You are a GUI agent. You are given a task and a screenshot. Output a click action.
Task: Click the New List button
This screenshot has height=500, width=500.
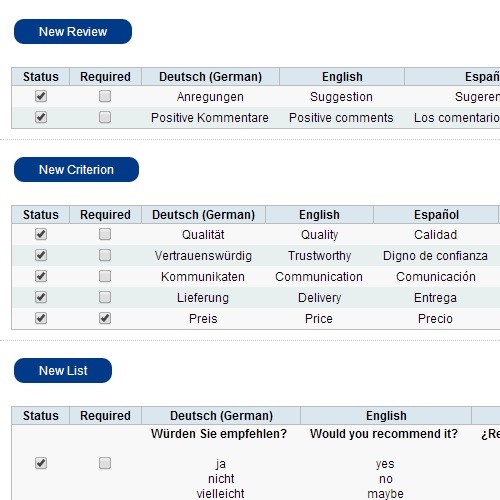click(63, 371)
